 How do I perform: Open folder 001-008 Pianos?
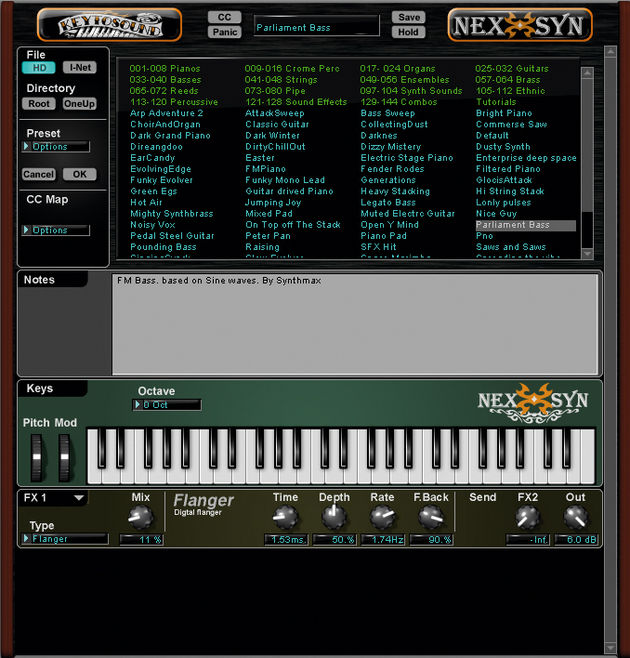click(165, 68)
